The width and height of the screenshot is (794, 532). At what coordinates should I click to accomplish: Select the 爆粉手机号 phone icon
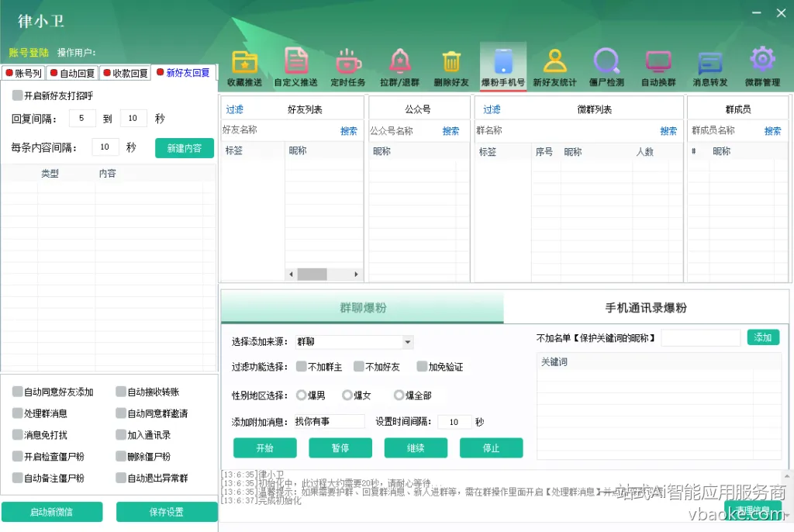pos(502,67)
